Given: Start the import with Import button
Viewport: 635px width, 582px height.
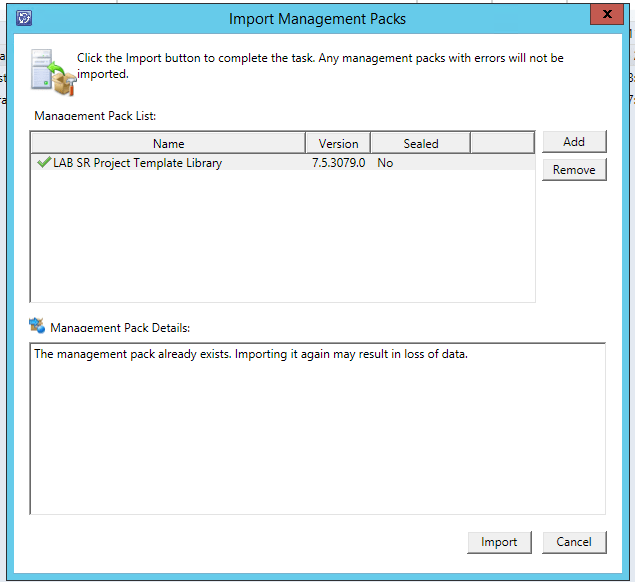Looking at the screenshot, I should point(499,542).
